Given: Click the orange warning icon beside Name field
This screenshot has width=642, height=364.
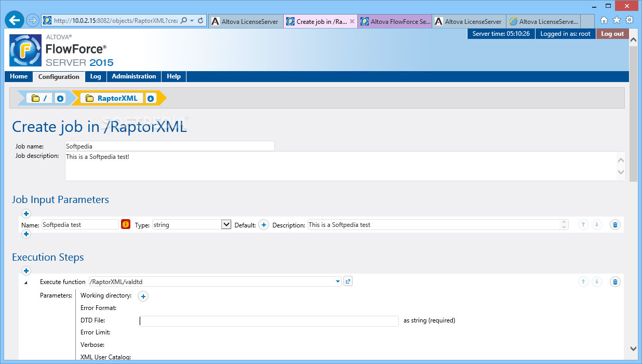Looking at the screenshot, I should point(126,224).
